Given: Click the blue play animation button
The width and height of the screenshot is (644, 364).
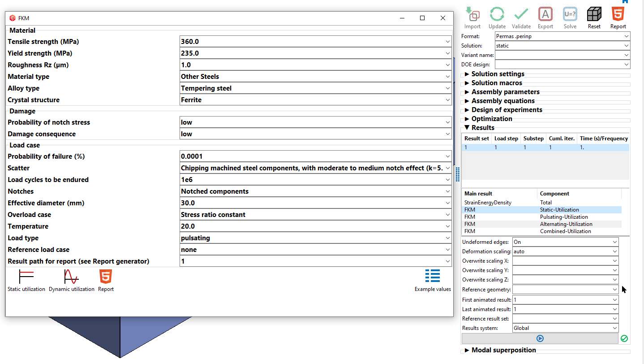Looking at the screenshot, I should tap(540, 338).
